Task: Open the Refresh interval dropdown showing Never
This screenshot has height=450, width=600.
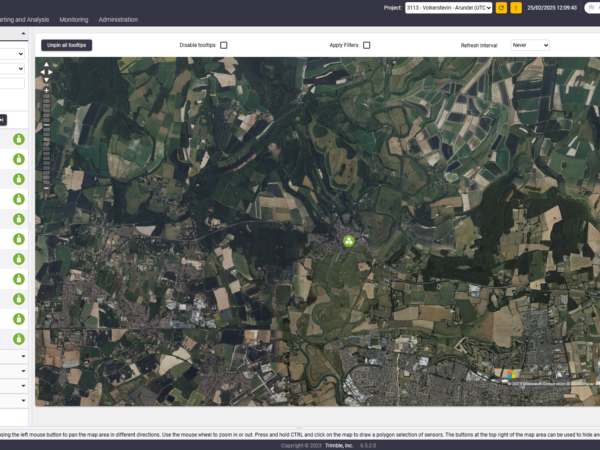Action: (530, 45)
